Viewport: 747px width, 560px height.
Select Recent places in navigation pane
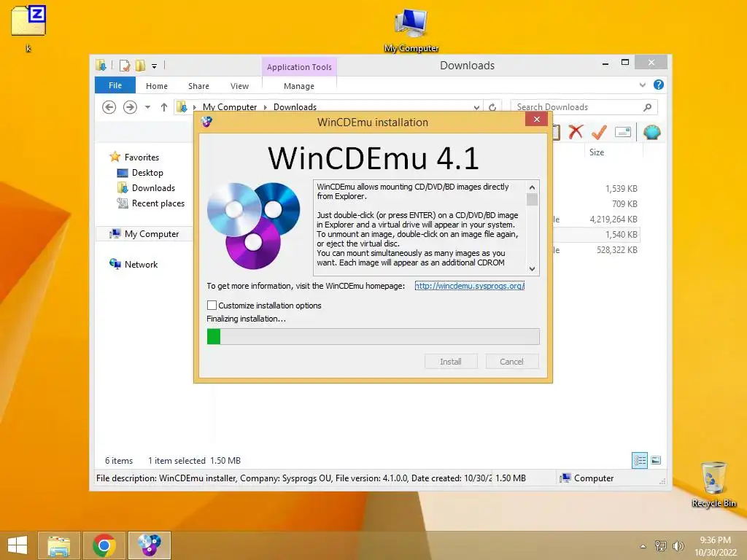pyautogui.click(x=158, y=203)
